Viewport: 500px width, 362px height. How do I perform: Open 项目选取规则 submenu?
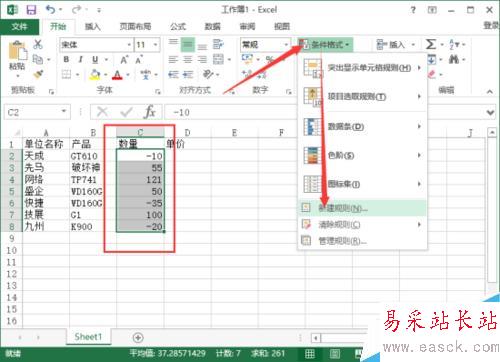point(362,97)
